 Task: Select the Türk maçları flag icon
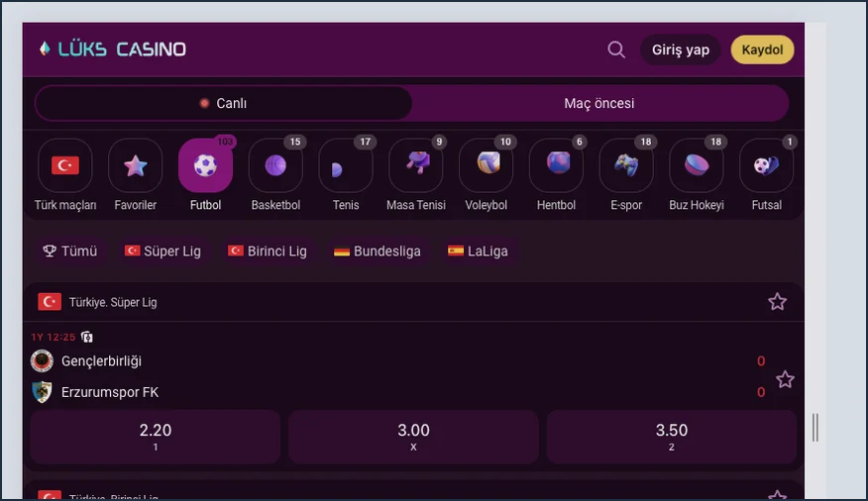coord(65,165)
